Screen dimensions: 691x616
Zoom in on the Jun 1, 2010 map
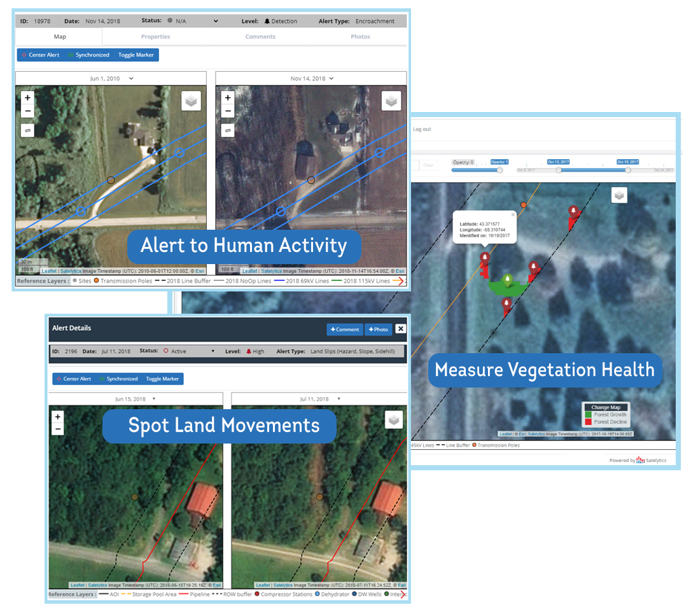(28, 98)
